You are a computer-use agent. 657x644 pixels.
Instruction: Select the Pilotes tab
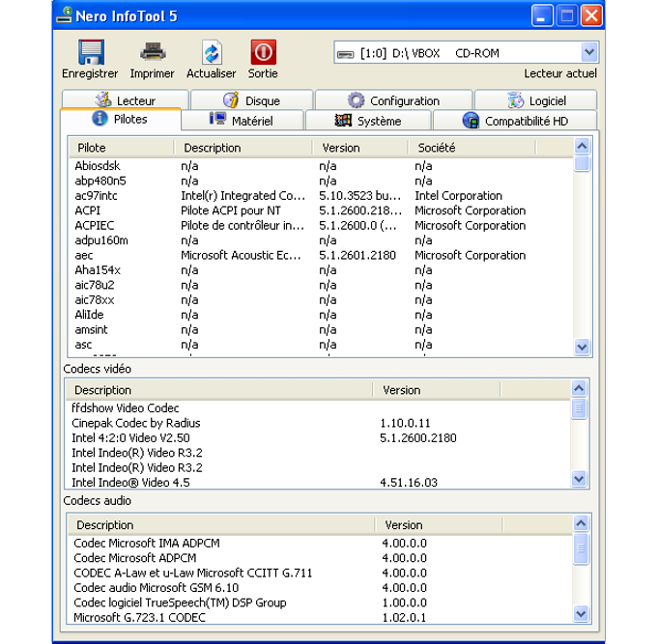[121, 119]
